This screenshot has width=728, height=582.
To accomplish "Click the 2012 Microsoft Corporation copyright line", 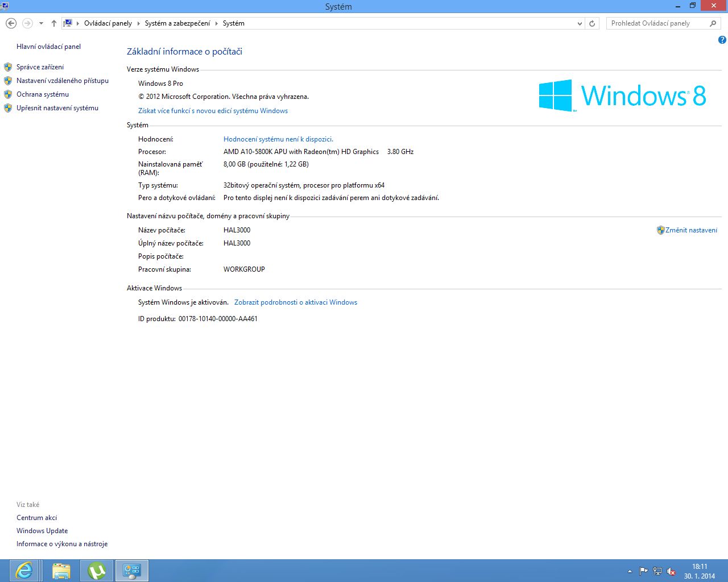I will coord(224,97).
